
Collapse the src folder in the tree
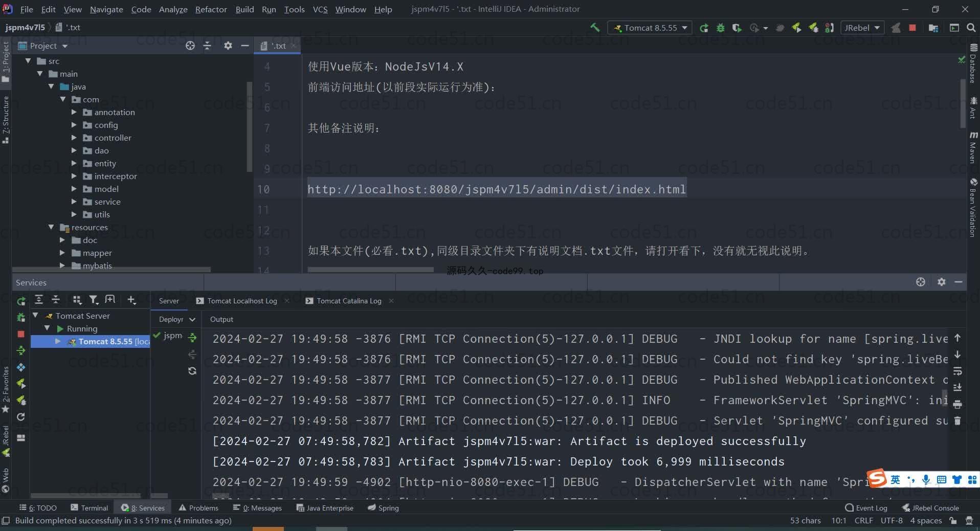point(28,61)
